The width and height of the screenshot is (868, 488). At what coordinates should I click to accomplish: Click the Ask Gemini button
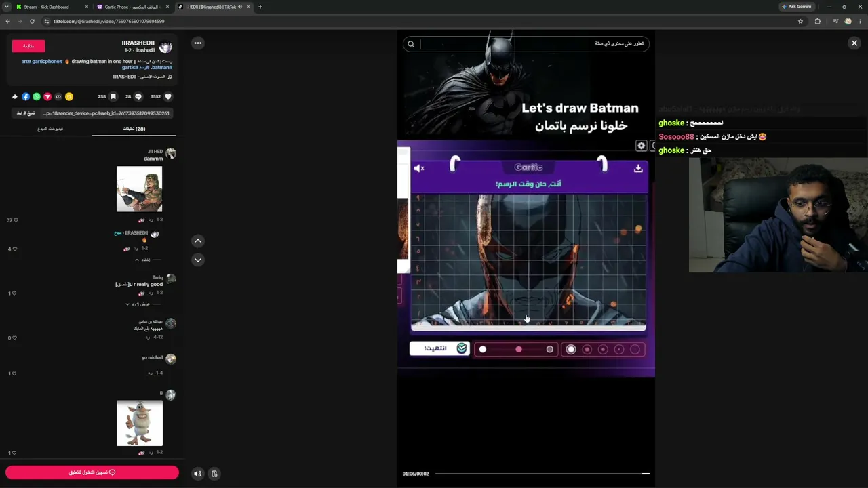[x=796, y=7]
